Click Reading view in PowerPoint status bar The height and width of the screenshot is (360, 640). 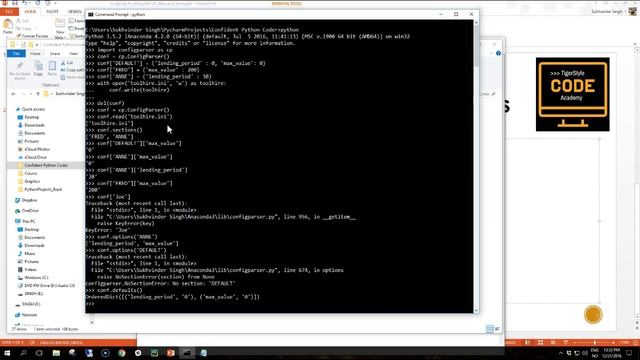(553, 342)
